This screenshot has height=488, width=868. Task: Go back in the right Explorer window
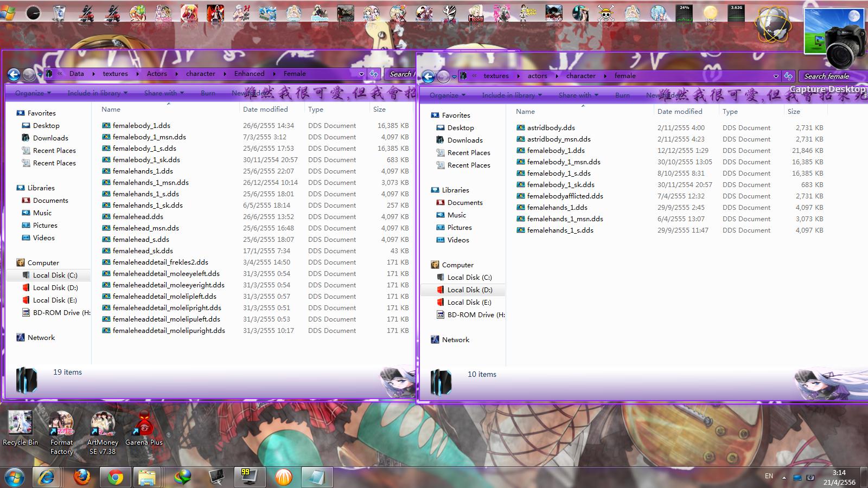(x=429, y=76)
